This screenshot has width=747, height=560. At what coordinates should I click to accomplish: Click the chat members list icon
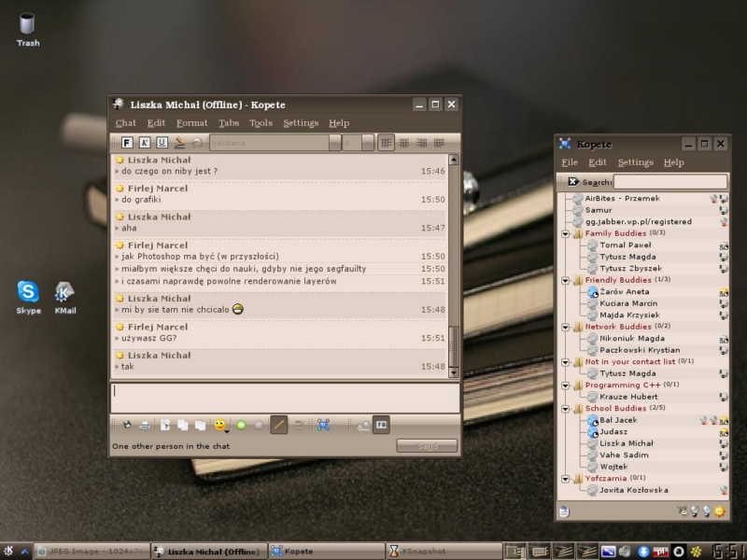pyautogui.click(x=363, y=425)
